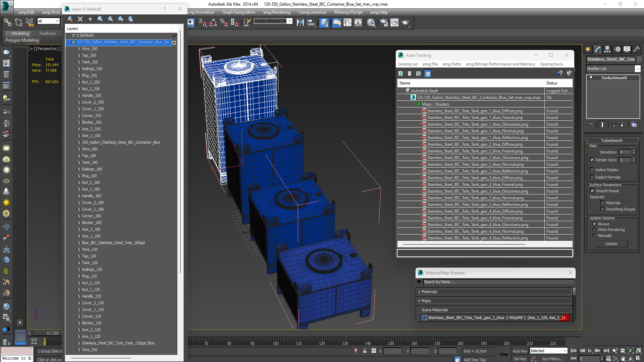Click the Seamp;ver tab in Asset Tracking

(x=408, y=64)
